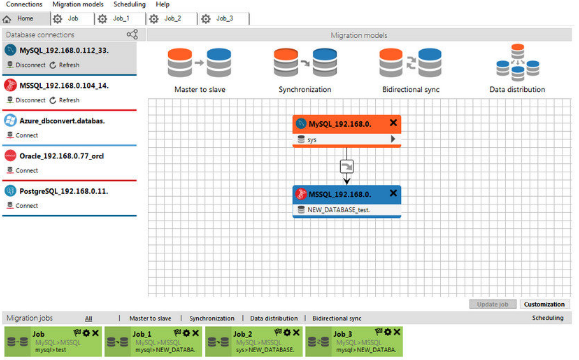Click the MySQL dolphin icon in connections list
This screenshot has width=579, height=360.
tap(10, 50)
